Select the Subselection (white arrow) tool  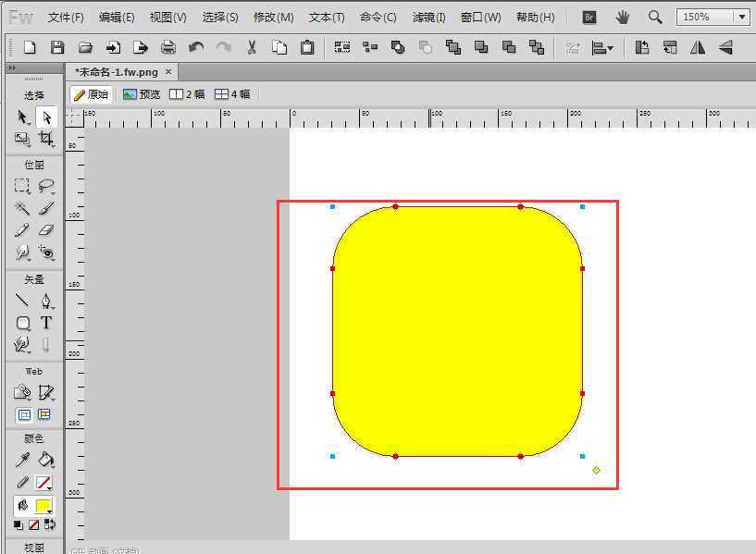point(46,117)
